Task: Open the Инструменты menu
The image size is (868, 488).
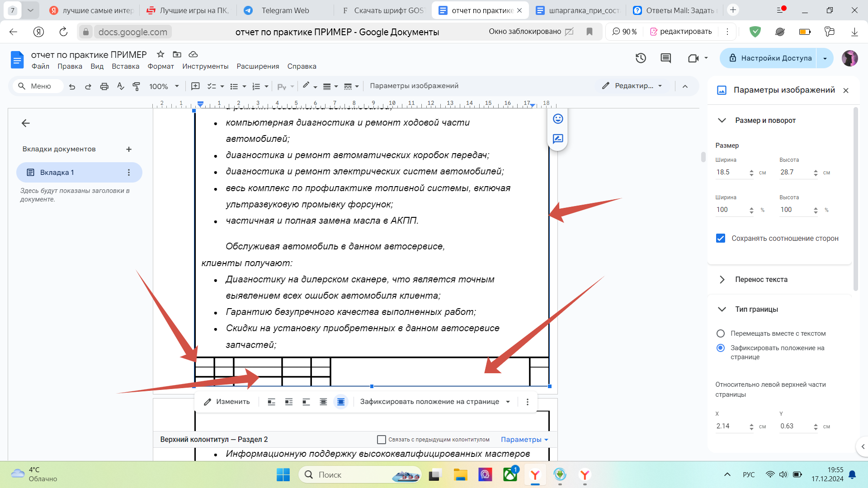Action: tap(205, 66)
